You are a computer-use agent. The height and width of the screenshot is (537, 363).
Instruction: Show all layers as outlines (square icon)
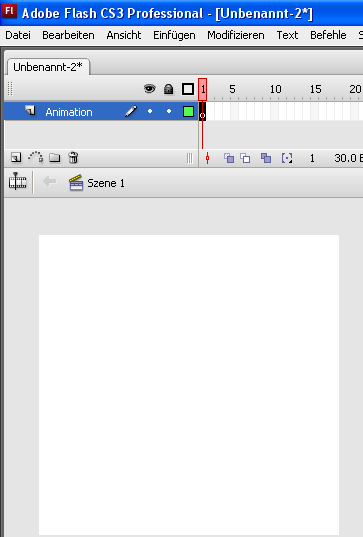[x=188, y=89]
